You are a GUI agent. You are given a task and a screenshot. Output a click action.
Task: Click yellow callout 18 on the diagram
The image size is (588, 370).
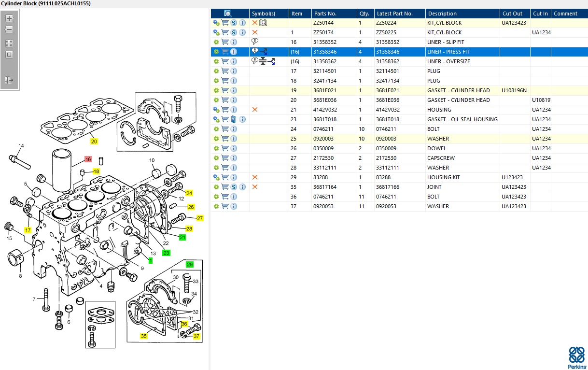click(x=97, y=171)
